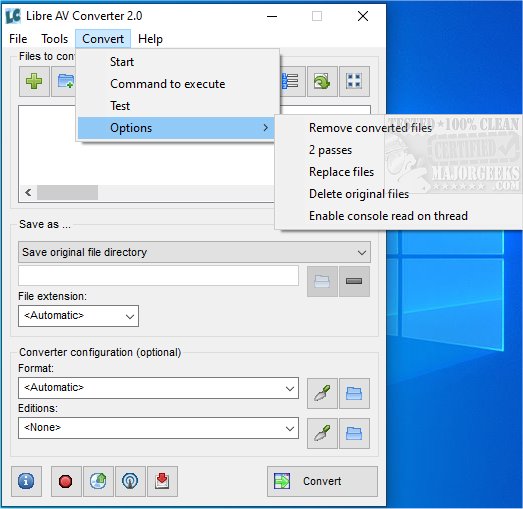Click the Convert button at bottom
The height and width of the screenshot is (509, 523).
point(322,481)
